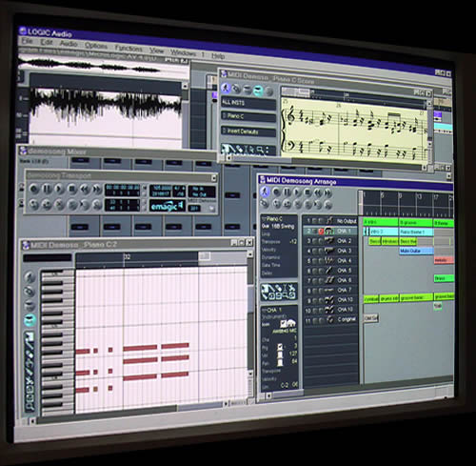Open the Piano C parameter box in Score
Image resolution: width=476 pixels, height=466 pixels.
(x=248, y=116)
